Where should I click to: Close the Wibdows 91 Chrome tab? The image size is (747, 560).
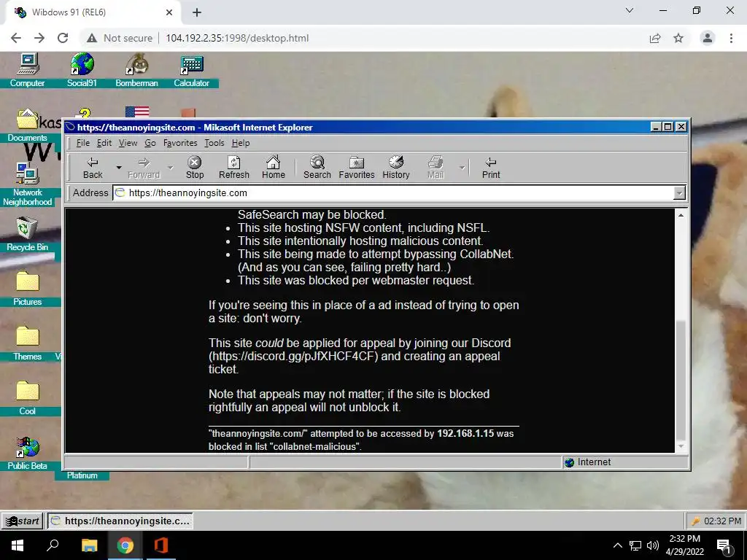(169, 13)
